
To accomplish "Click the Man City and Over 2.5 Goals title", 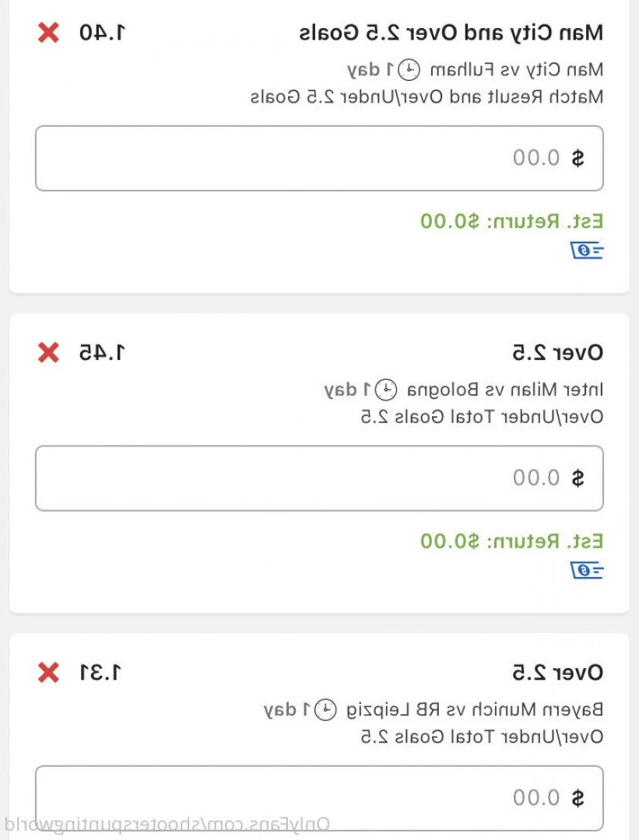I will click(x=451, y=33).
